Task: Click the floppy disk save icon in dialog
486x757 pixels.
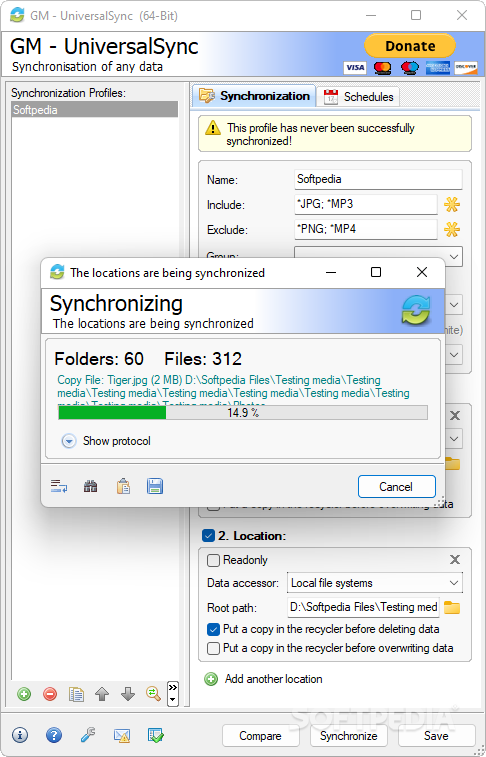Action: (155, 486)
